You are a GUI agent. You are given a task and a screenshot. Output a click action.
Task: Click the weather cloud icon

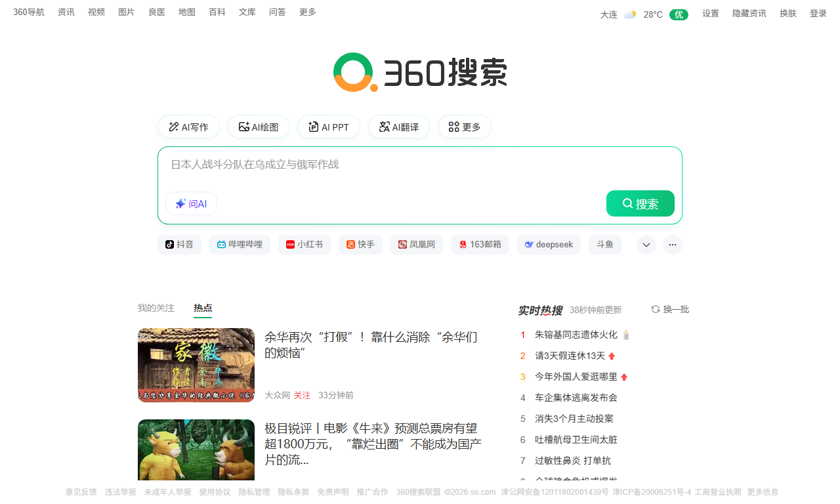click(x=630, y=14)
